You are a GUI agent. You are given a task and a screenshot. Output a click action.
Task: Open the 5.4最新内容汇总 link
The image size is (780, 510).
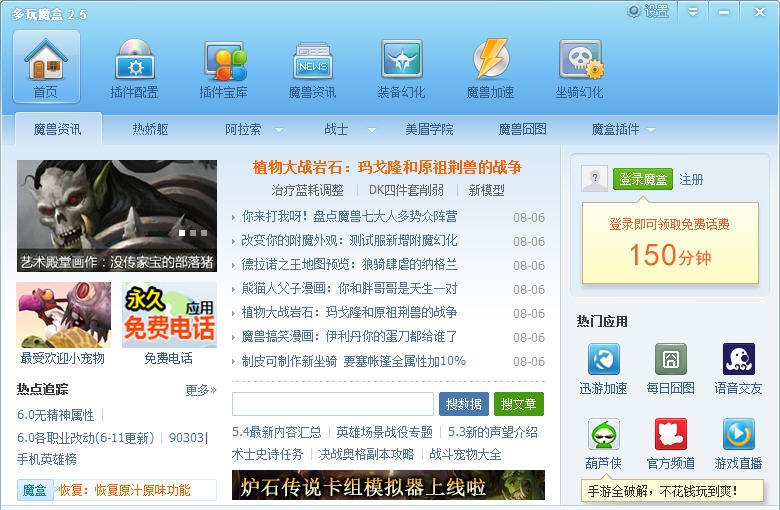pos(277,432)
